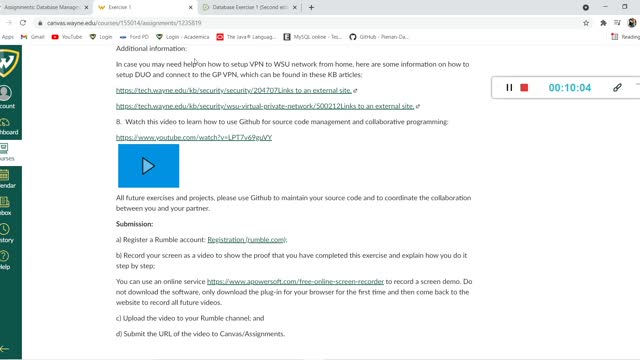640x360 pixels.
Task: Open the browser extensions puzzle icon
Action: (603, 23)
